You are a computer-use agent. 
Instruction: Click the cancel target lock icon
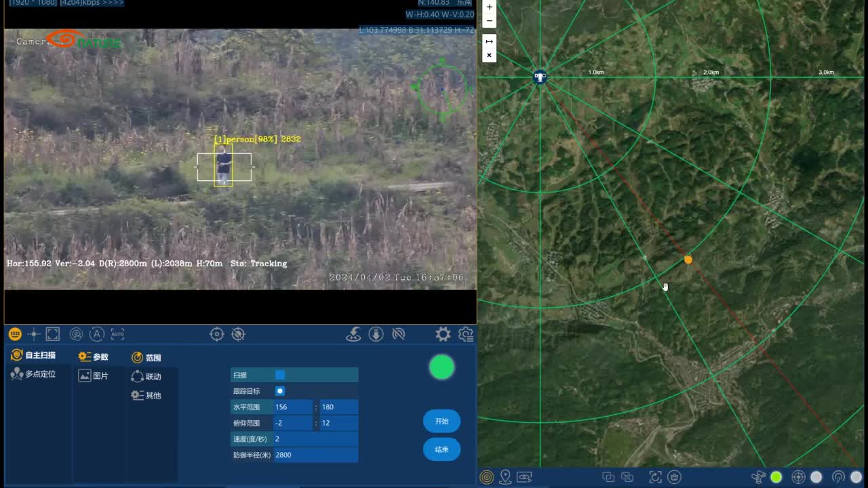coord(238,334)
